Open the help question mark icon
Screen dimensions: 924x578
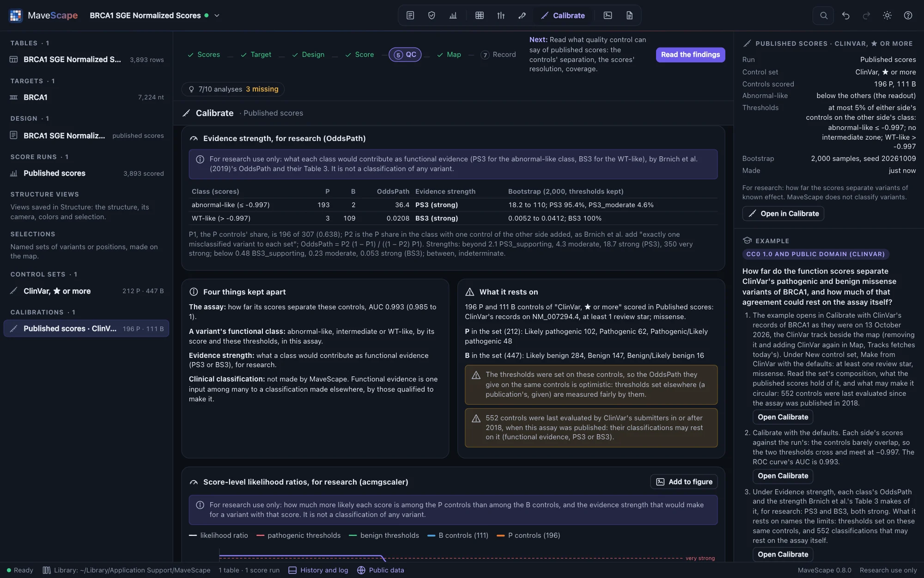pos(908,15)
